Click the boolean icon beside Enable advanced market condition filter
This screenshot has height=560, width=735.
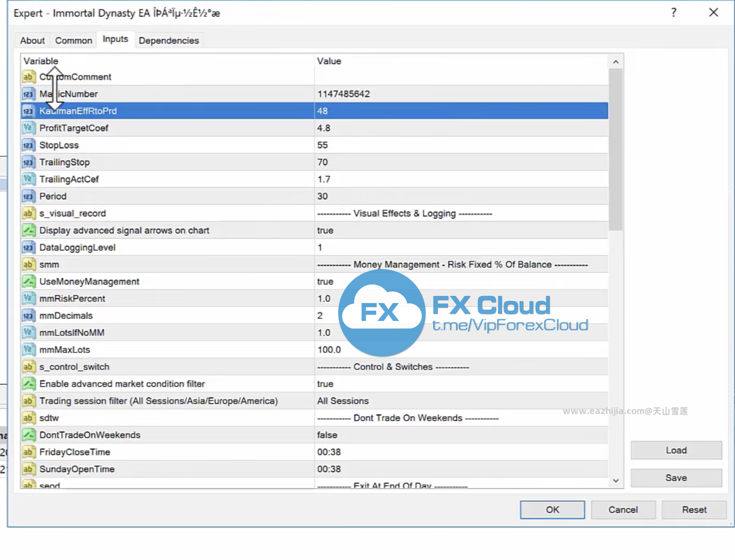point(28,384)
